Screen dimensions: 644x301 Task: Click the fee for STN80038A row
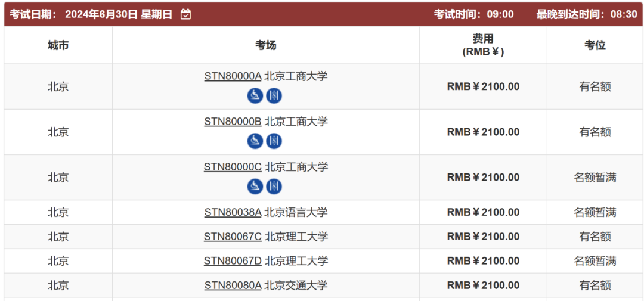[x=483, y=212]
